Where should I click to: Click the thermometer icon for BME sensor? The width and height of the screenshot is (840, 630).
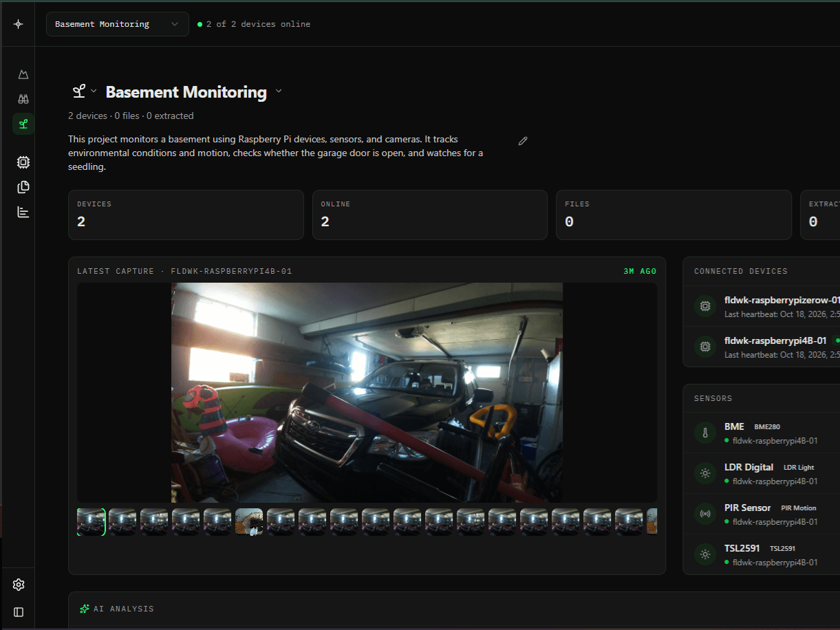705,433
